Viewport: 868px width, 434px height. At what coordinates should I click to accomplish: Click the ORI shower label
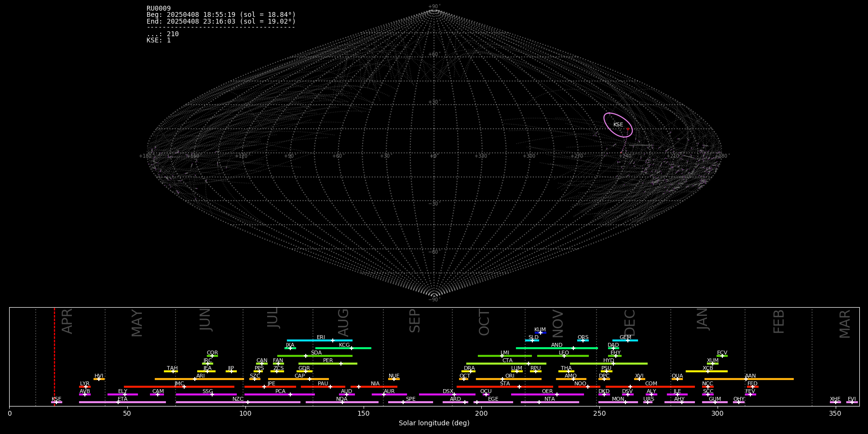[510, 376]
